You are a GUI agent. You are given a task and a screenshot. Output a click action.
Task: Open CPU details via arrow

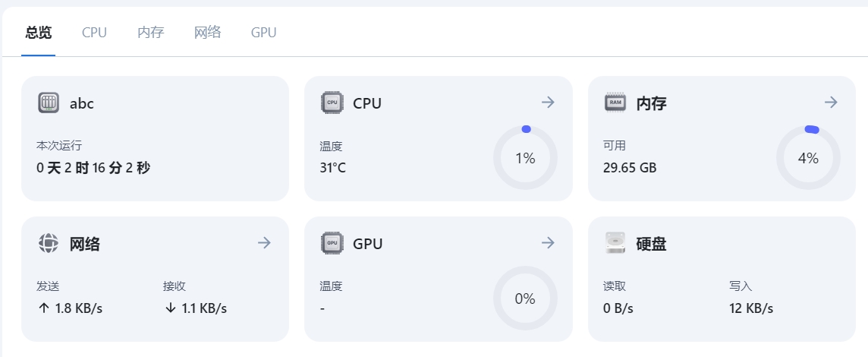(548, 102)
